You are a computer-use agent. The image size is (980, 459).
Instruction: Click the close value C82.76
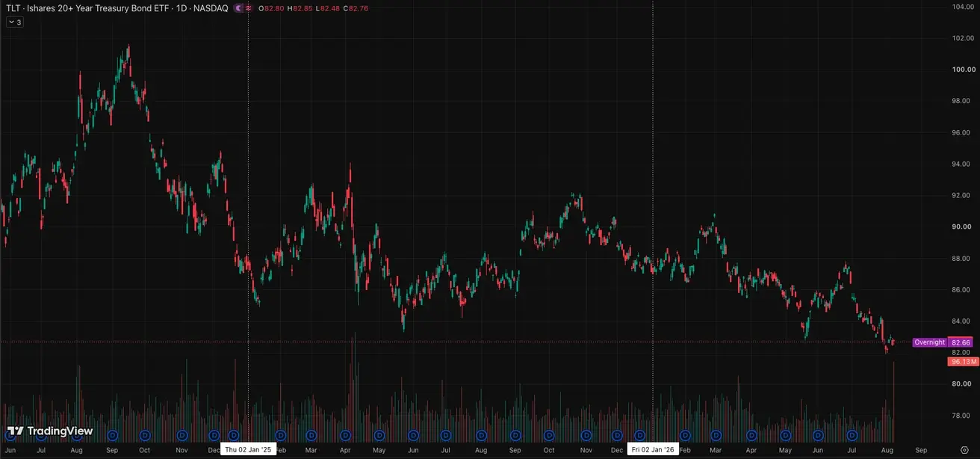point(356,7)
